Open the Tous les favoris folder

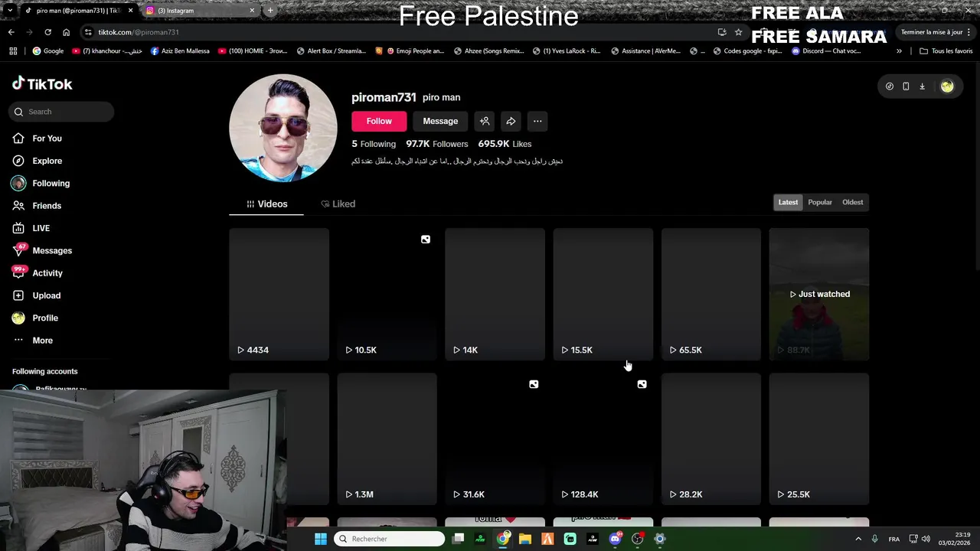tap(946, 51)
